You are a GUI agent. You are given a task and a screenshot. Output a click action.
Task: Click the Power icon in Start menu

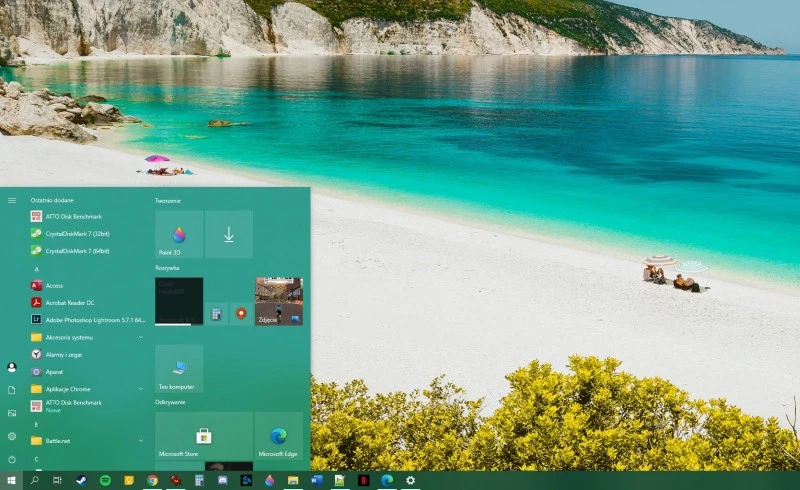pyautogui.click(x=12, y=459)
